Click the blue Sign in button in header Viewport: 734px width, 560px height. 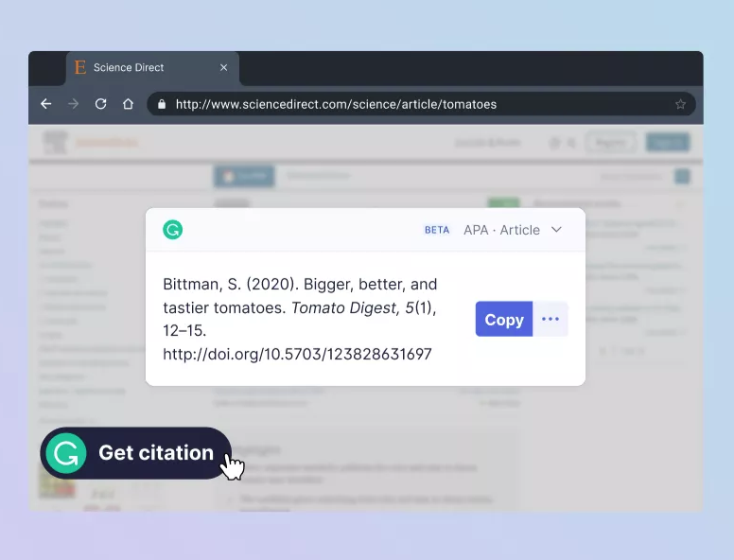(668, 143)
